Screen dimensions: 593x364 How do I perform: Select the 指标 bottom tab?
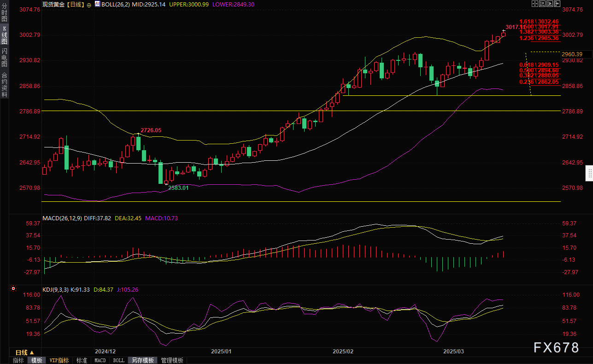[18, 360]
